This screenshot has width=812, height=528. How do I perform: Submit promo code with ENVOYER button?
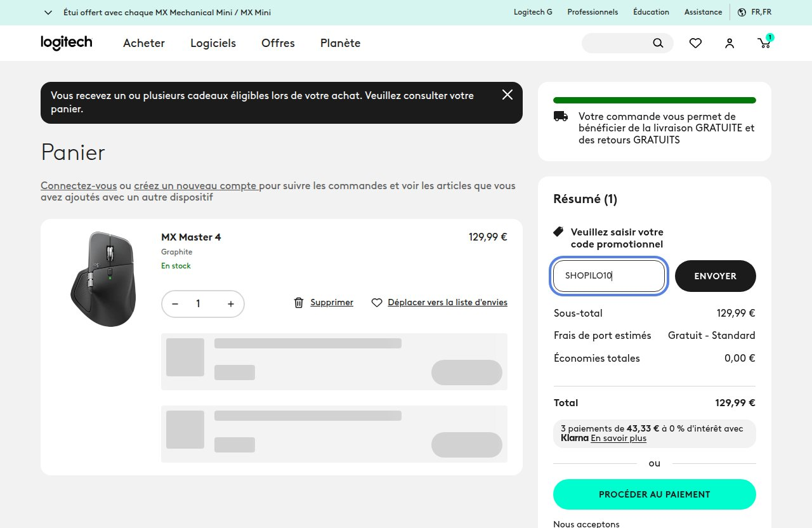[x=716, y=276]
